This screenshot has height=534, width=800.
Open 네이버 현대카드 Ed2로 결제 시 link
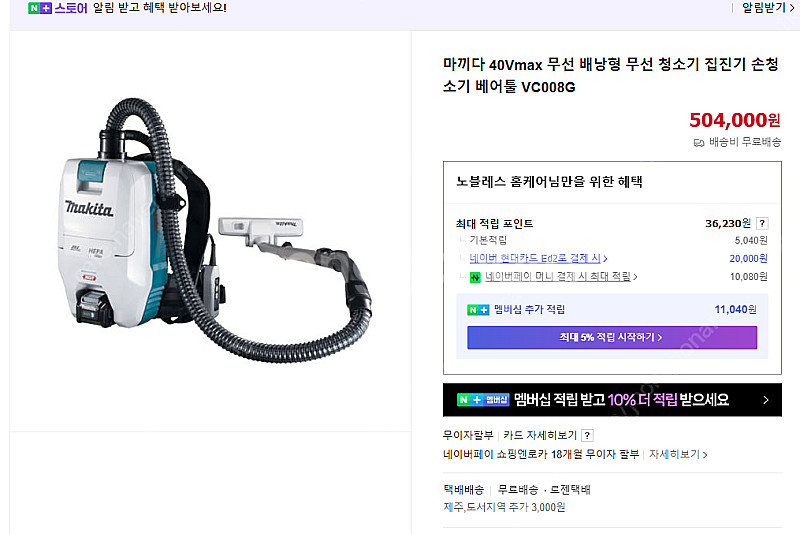point(535,259)
